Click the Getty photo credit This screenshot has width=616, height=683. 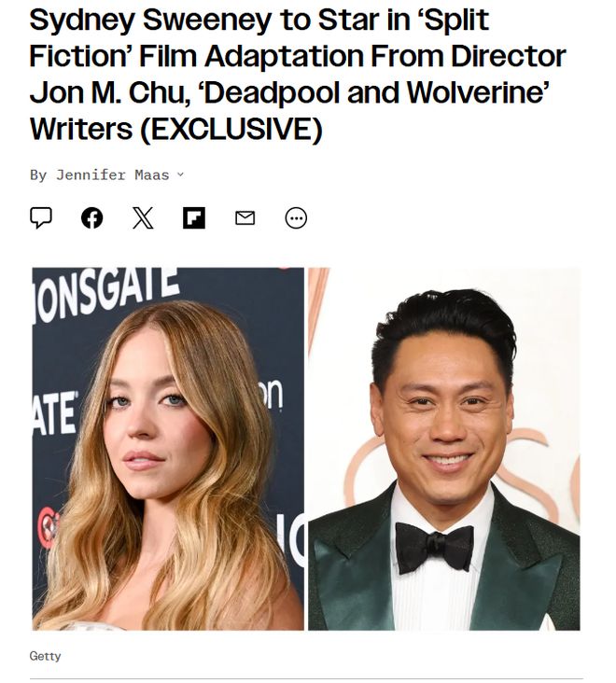click(46, 656)
